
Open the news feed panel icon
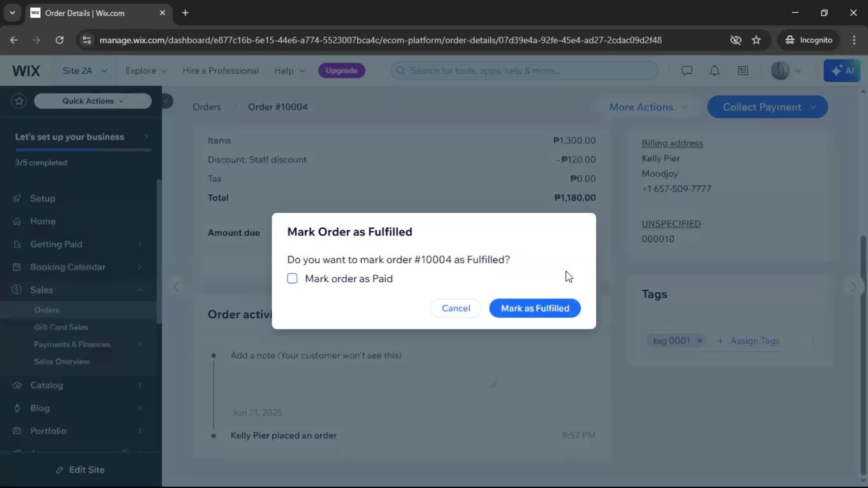pyautogui.click(x=743, y=70)
